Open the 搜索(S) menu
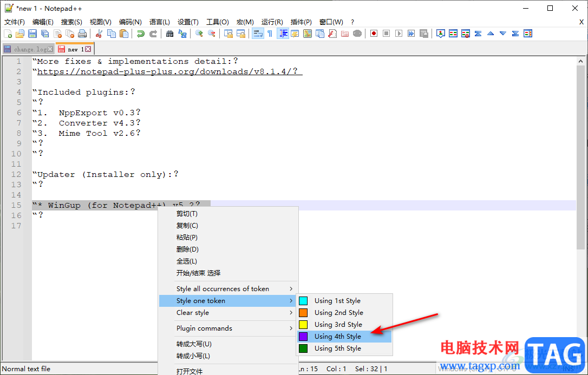 coord(71,22)
